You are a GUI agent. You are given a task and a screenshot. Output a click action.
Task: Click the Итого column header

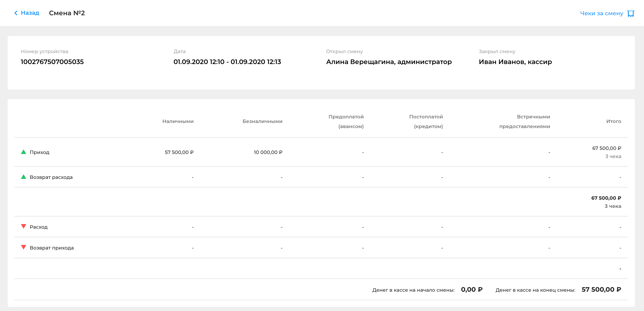pyautogui.click(x=614, y=121)
